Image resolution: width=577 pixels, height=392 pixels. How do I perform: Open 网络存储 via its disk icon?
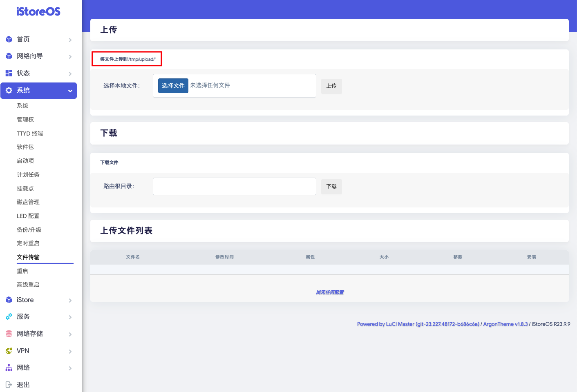9,334
